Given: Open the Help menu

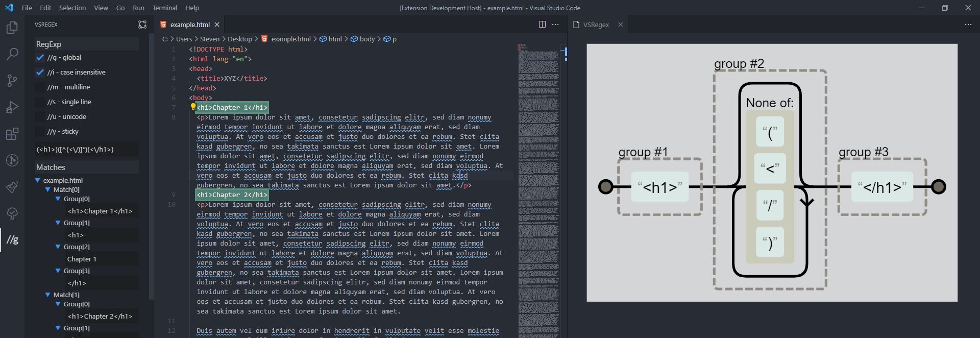Looking at the screenshot, I should point(192,8).
